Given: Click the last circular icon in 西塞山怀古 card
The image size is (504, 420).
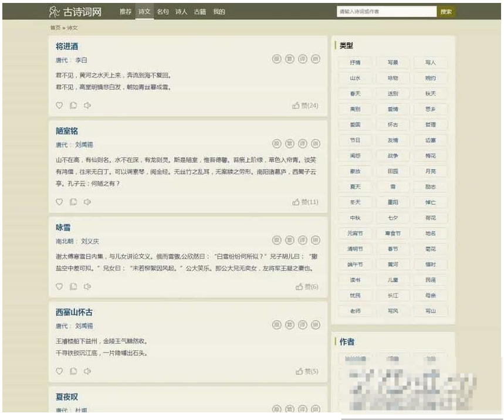Looking at the screenshot, I should (x=316, y=325).
